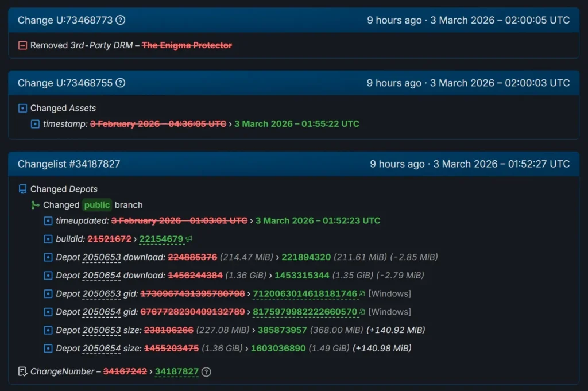Select the green public branch badge
This screenshot has width=588, height=391.
[x=96, y=204]
